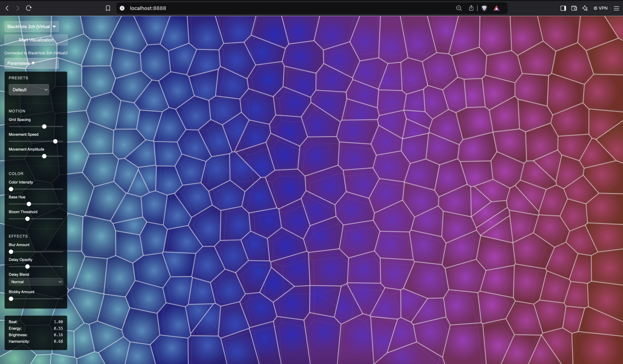This screenshot has width=623, height=364.
Task: Open Brave Rewards triangle icon
Action: pyautogui.click(x=496, y=8)
